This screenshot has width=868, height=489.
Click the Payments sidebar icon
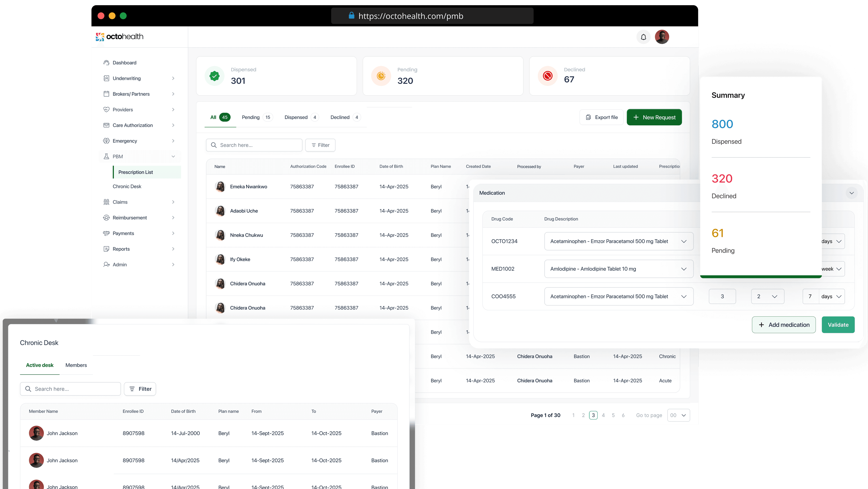tap(106, 233)
